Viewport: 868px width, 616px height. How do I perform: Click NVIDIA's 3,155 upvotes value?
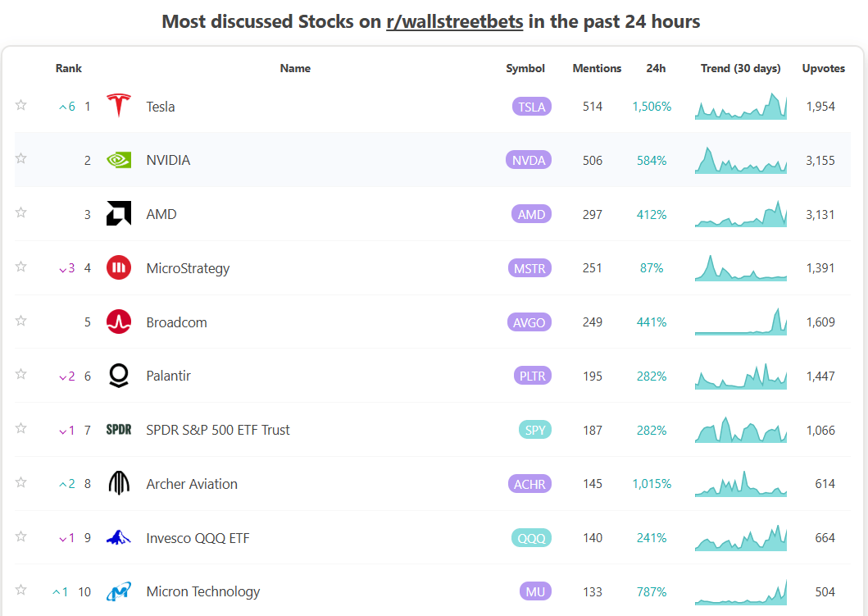point(820,161)
